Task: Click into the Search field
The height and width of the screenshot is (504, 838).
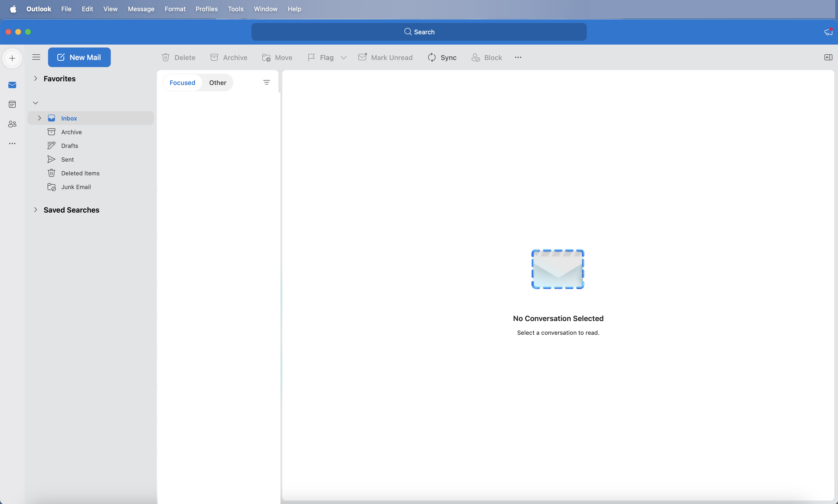Action: coord(419,32)
